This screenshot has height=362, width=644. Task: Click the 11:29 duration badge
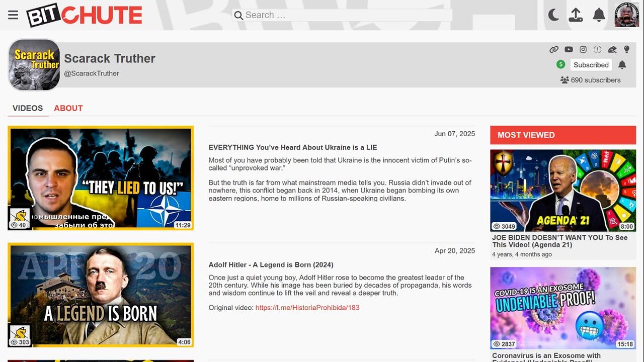(183, 225)
